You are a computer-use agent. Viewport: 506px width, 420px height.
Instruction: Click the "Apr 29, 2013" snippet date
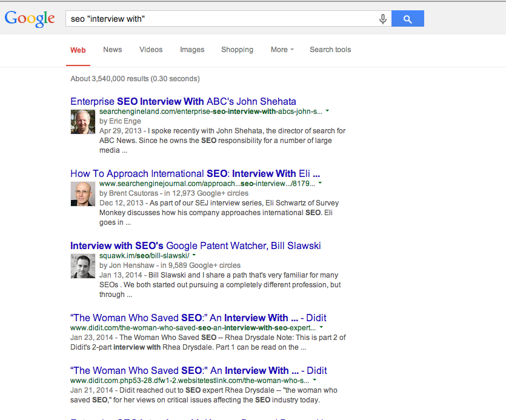pos(121,131)
